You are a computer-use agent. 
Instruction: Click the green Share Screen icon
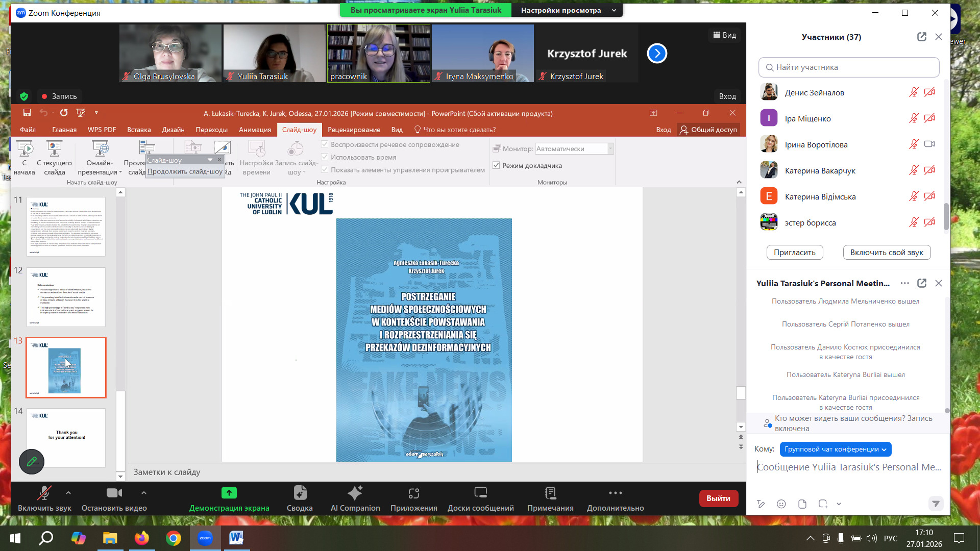point(229,493)
